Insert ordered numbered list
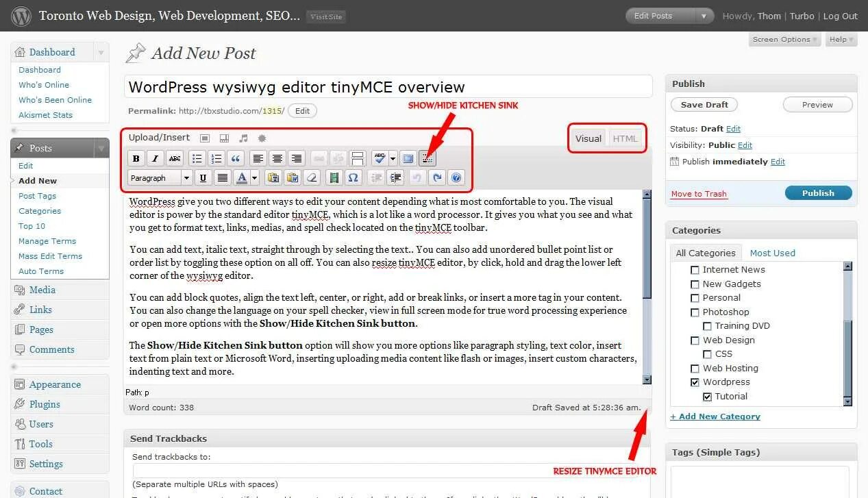Viewport: 868px width, 498px height. pos(216,158)
